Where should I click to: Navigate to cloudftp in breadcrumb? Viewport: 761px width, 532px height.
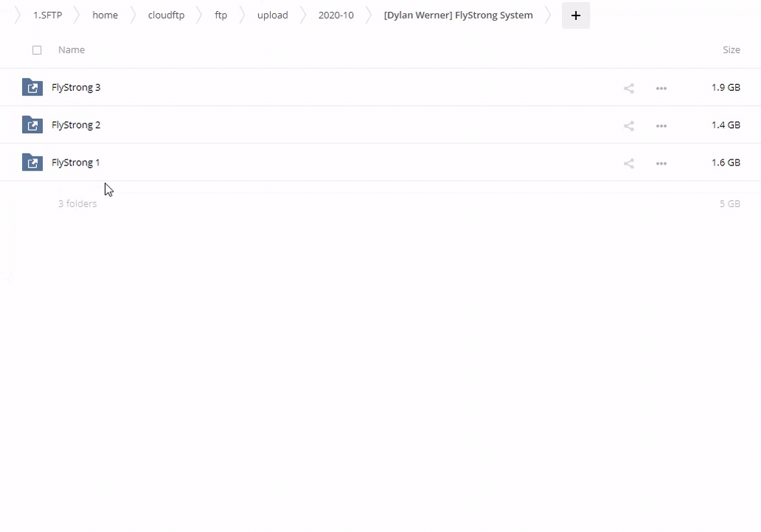tap(166, 16)
